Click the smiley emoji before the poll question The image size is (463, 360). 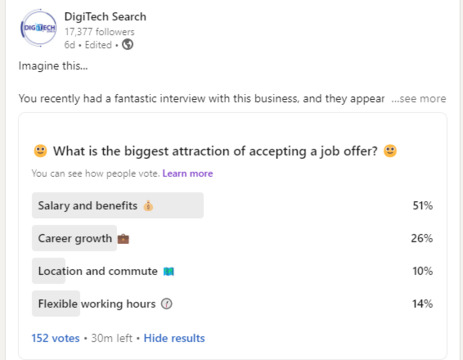(x=41, y=151)
